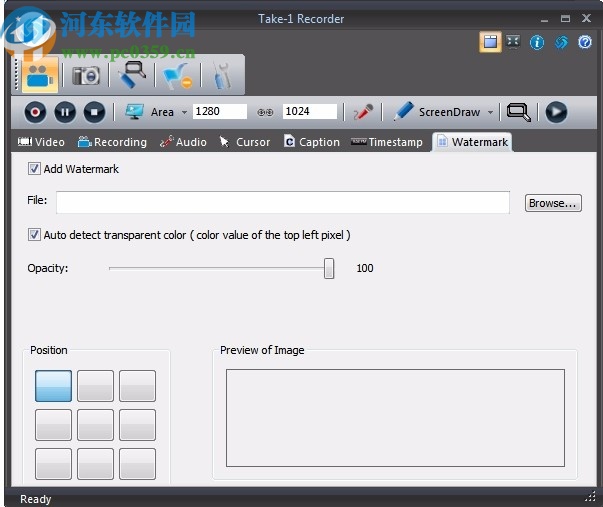The height and width of the screenshot is (507, 603).
Task: Switch to compact view mode icon
Action: coord(513,41)
